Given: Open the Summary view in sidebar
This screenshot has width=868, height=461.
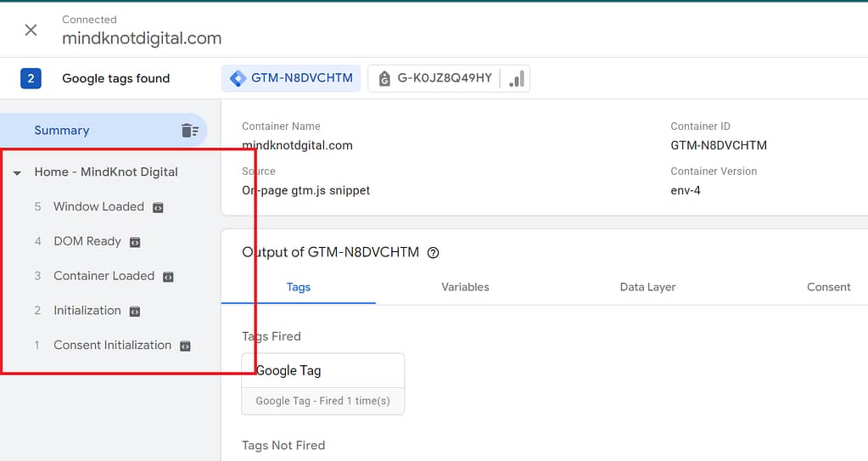Looking at the screenshot, I should (x=62, y=131).
